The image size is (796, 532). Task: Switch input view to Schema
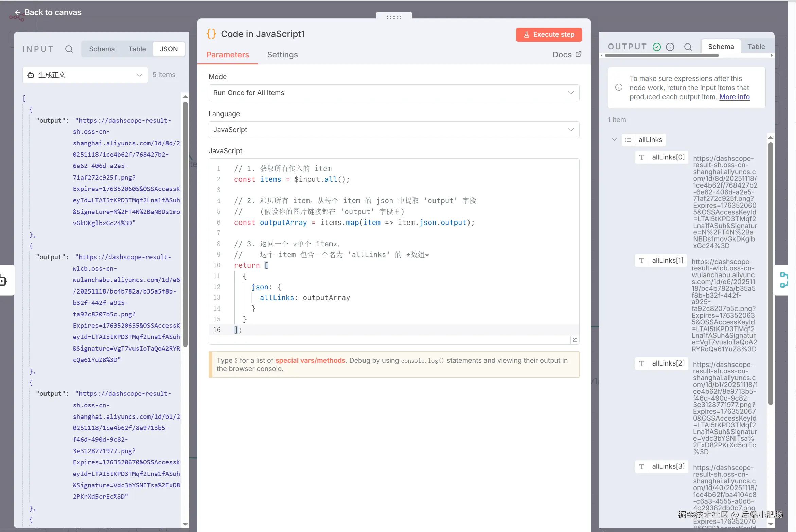tap(102, 49)
